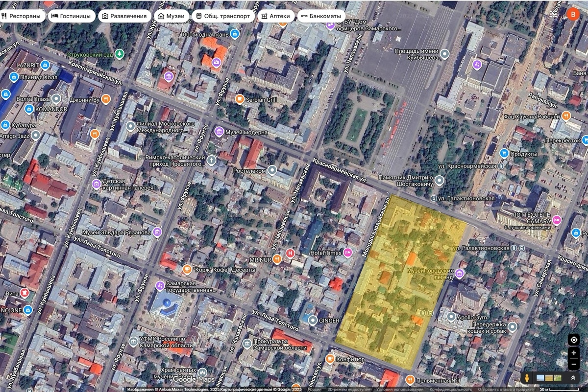The image size is (588, 392).
Task: Zoom out with the minus button
Action: click(574, 365)
